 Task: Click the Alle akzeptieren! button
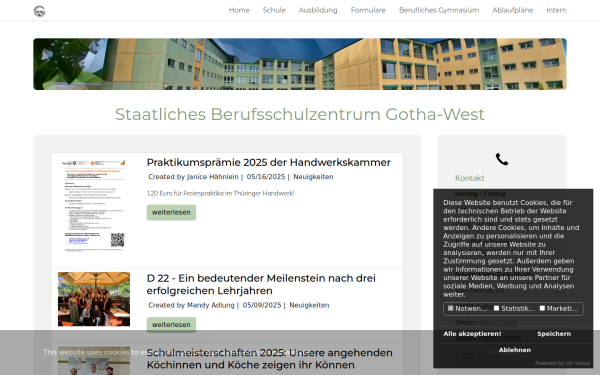pos(472,334)
